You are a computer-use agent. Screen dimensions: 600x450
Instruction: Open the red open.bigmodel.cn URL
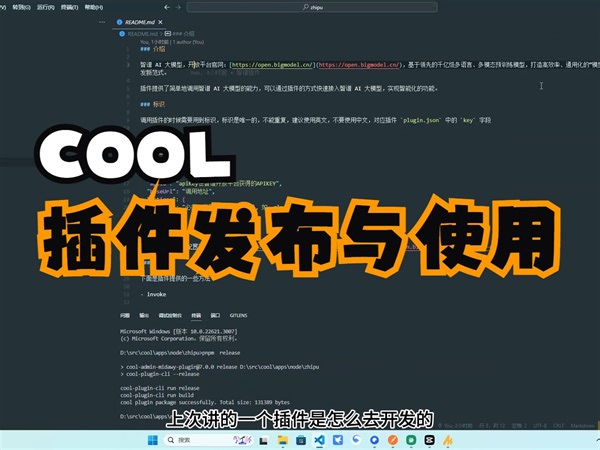tap(359, 65)
